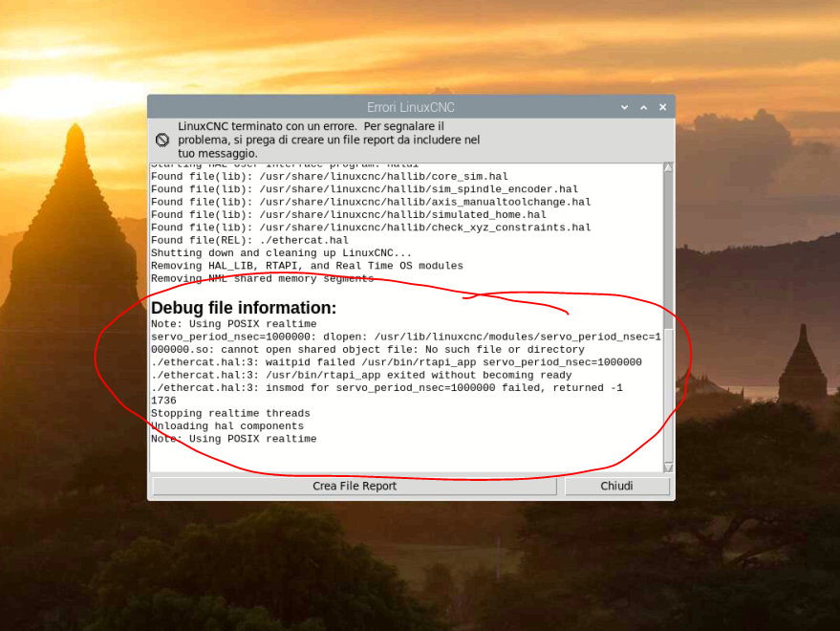
Task: Click the Crea File Report button
Action: [x=355, y=486]
